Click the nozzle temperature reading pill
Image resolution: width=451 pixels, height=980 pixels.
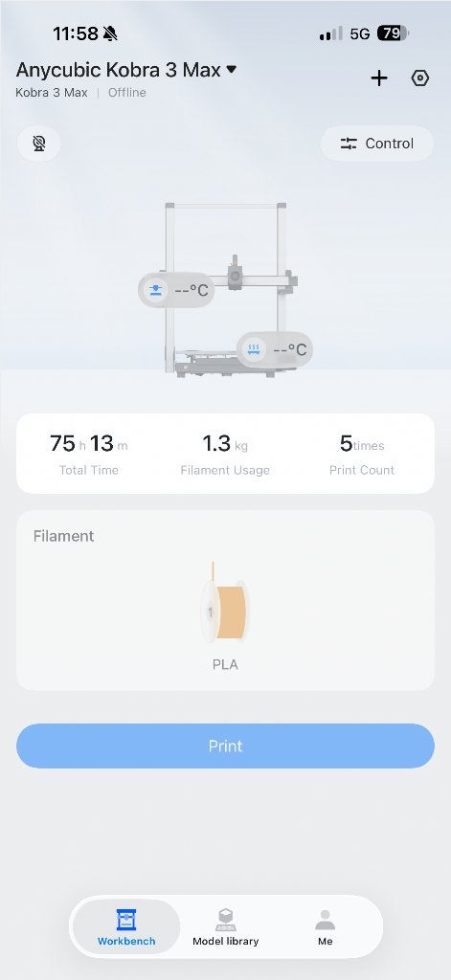click(176, 290)
